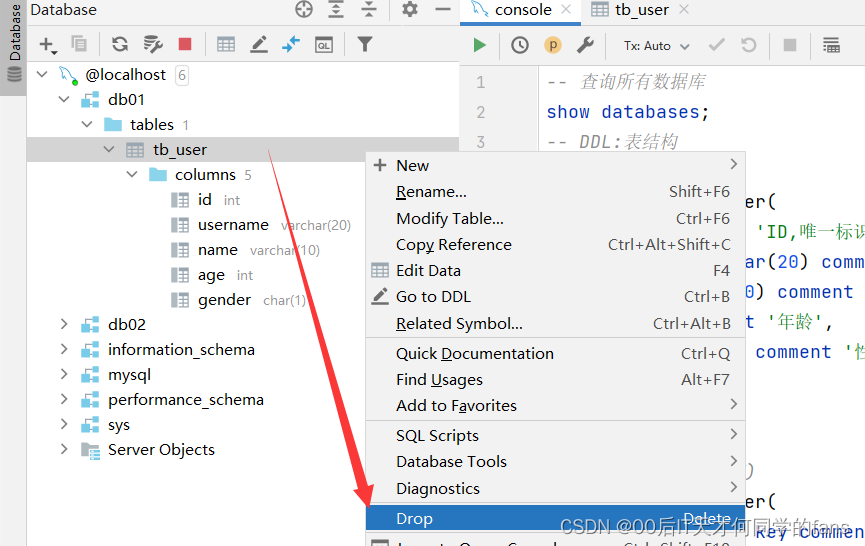Viewport: 865px width, 546px height.
Task: Select the username varchar(20) column
Action: pos(260,224)
